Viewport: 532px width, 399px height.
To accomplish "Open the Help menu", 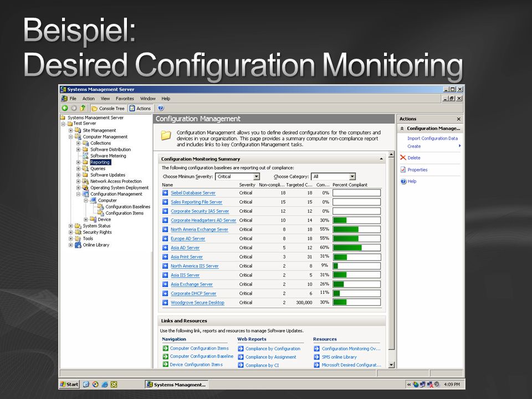I will [x=166, y=99].
